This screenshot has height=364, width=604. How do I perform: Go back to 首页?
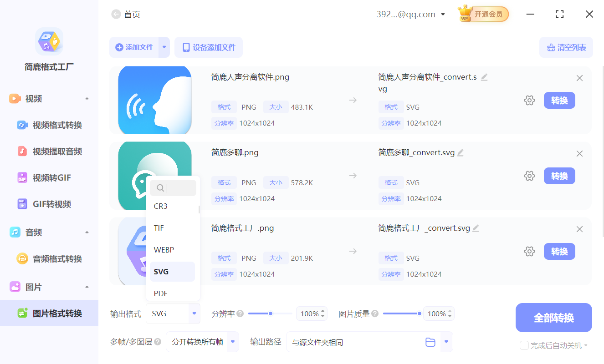126,14
